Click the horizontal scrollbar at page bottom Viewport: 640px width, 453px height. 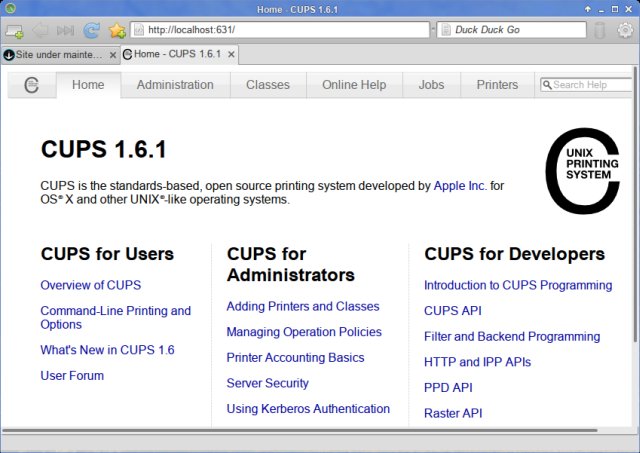tap(300, 432)
